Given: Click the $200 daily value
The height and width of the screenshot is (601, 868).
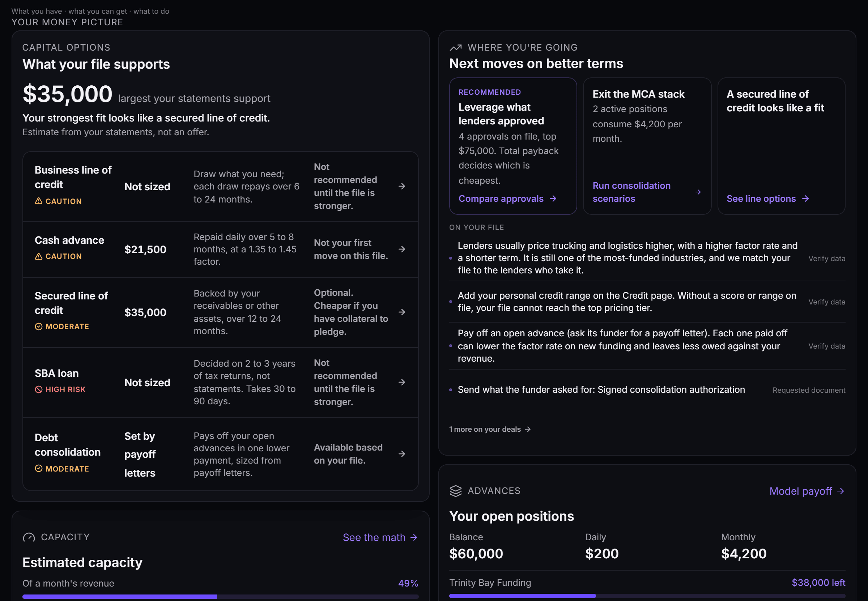Looking at the screenshot, I should click(x=602, y=554).
